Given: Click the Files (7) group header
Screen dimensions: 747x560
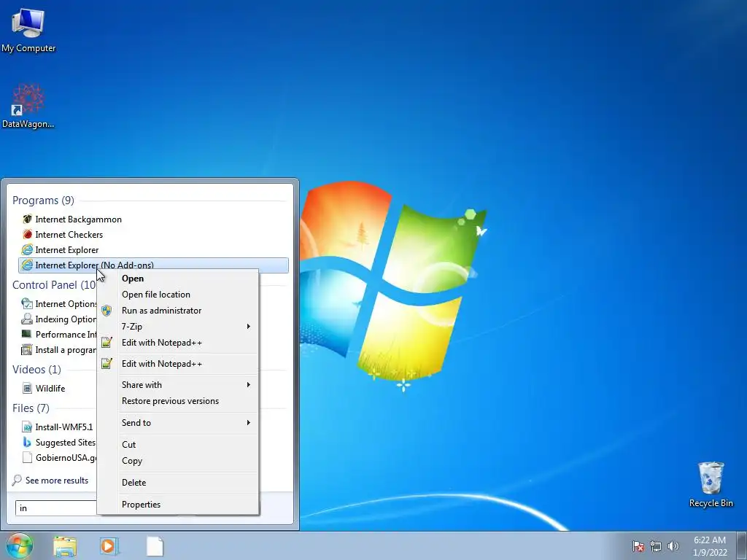Looking at the screenshot, I should 31,408.
